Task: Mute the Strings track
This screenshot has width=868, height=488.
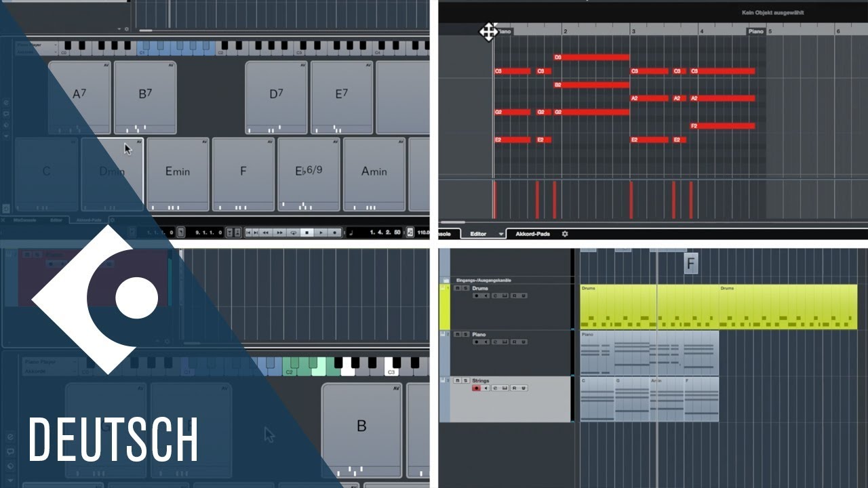Action: 458,380
